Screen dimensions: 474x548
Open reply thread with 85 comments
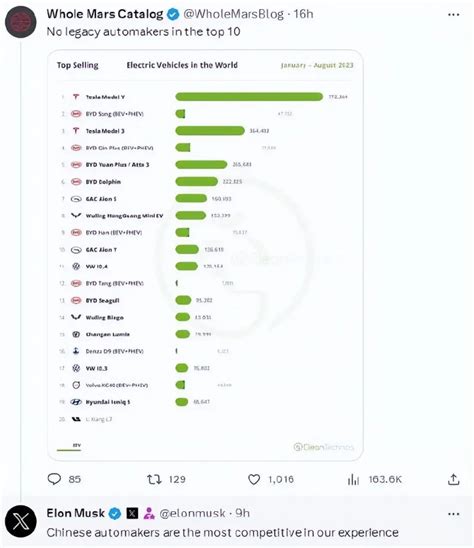[64, 479]
